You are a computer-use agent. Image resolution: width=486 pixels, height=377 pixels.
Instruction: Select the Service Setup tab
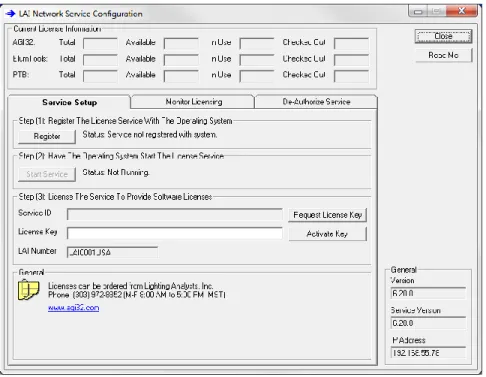[x=69, y=102]
